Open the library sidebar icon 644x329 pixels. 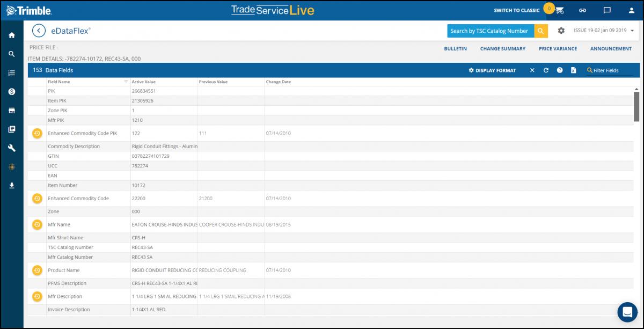click(12, 129)
